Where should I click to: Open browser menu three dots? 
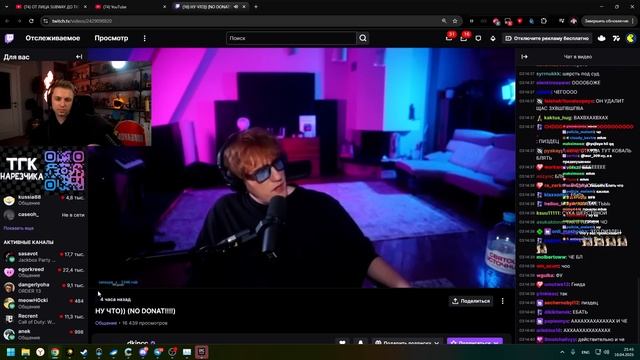[x=634, y=21]
